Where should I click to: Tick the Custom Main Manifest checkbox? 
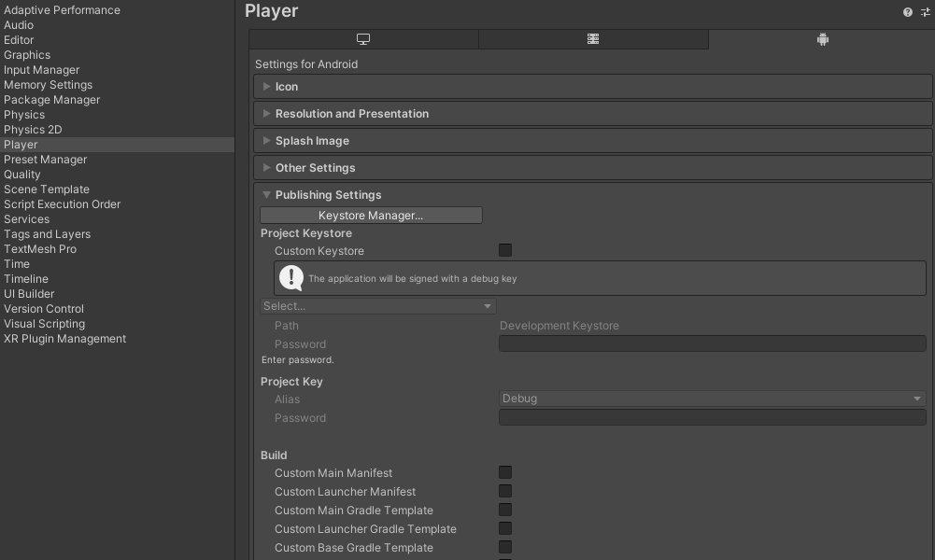pyautogui.click(x=505, y=473)
